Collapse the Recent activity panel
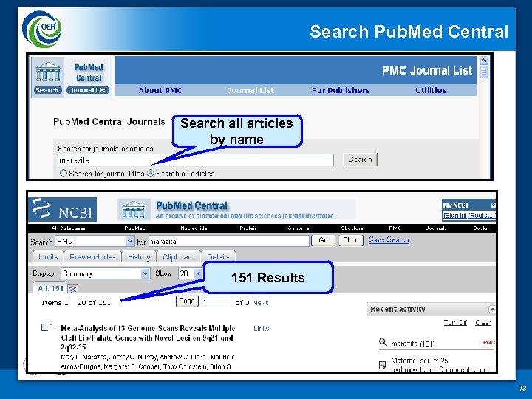This screenshot has width=532, height=399. (491, 309)
